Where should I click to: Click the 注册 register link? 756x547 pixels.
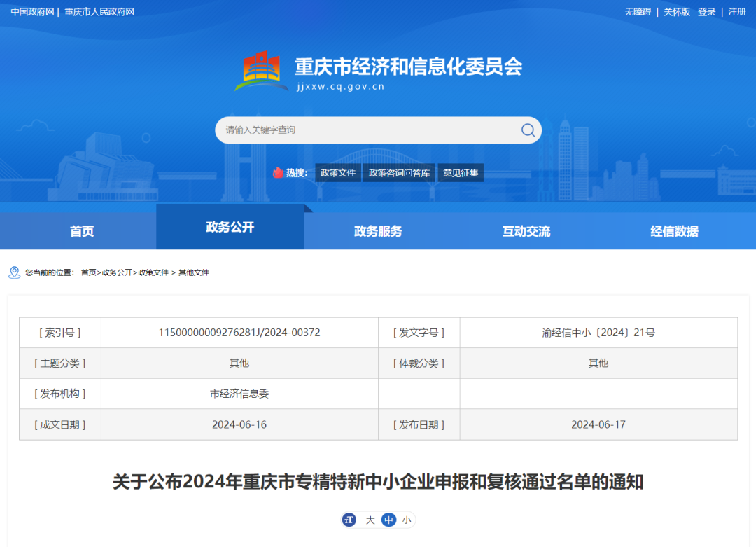pyautogui.click(x=737, y=12)
